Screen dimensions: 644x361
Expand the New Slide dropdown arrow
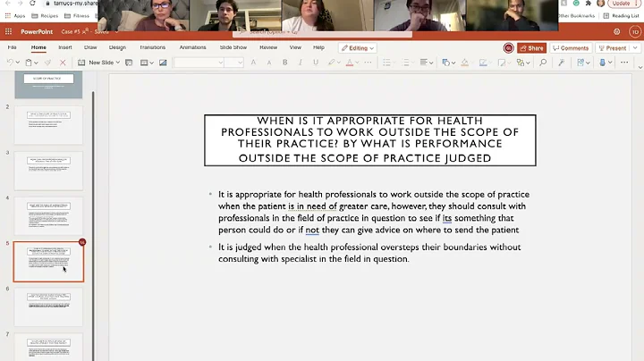[118, 63]
